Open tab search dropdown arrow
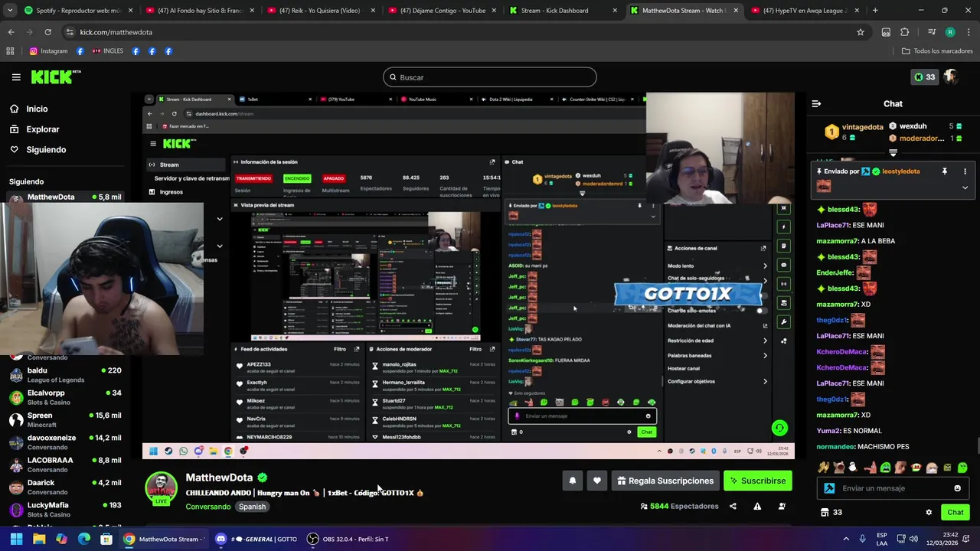 tap(8, 11)
